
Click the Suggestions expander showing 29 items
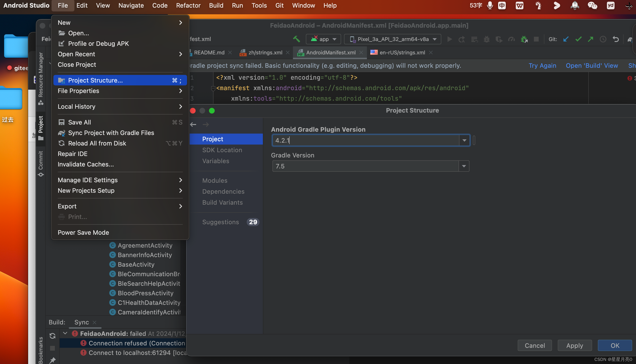tap(230, 222)
